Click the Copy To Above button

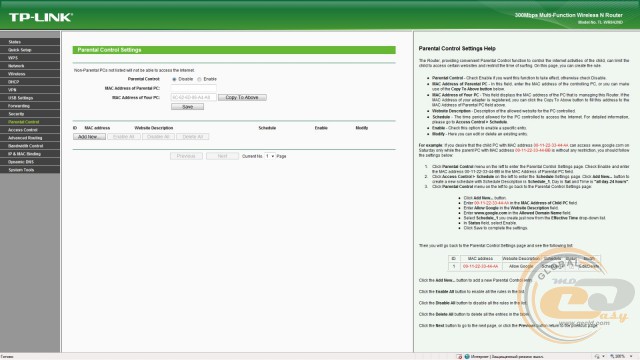click(x=242, y=98)
